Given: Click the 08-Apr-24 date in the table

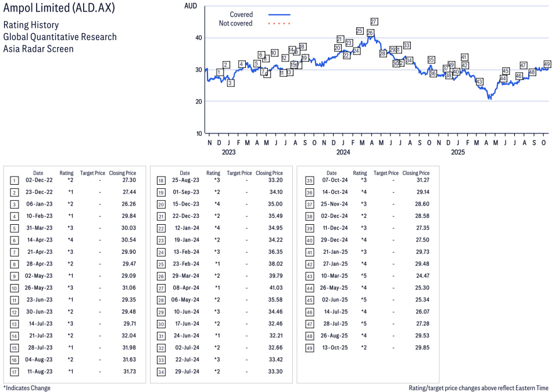Looking at the screenshot, I should click(185, 288).
